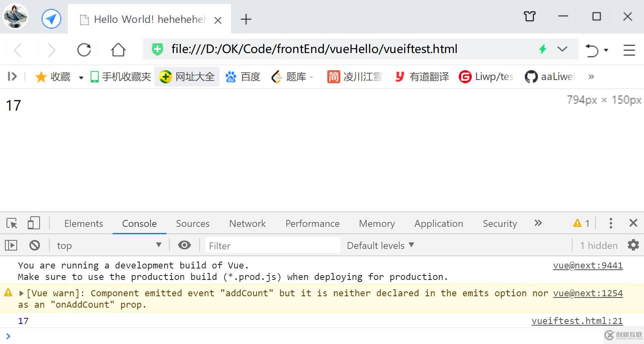This screenshot has width=644, height=344.
Task: Switch to the Elements tab
Action: tap(84, 224)
